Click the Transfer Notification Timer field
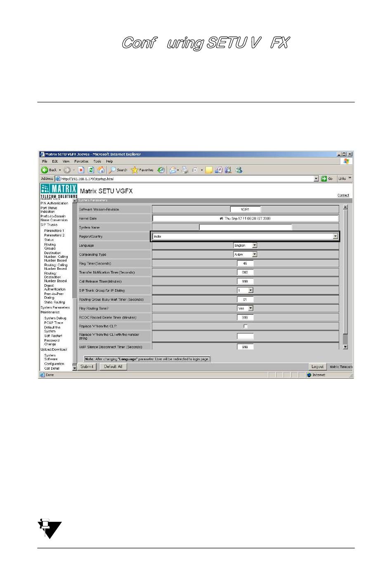392x578 pixels. click(x=245, y=272)
